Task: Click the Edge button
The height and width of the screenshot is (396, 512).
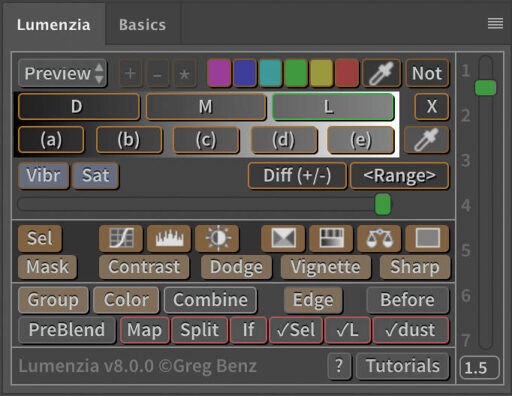Action: pyautogui.click(x=313, y=300)
